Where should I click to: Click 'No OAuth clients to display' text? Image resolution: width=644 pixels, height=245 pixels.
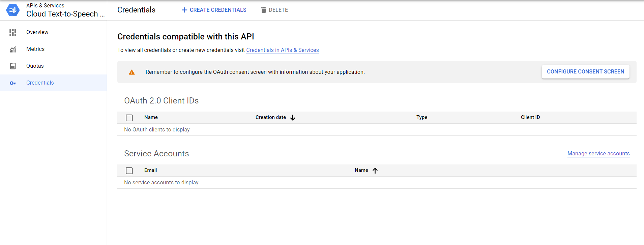click(x=157, y=129)
